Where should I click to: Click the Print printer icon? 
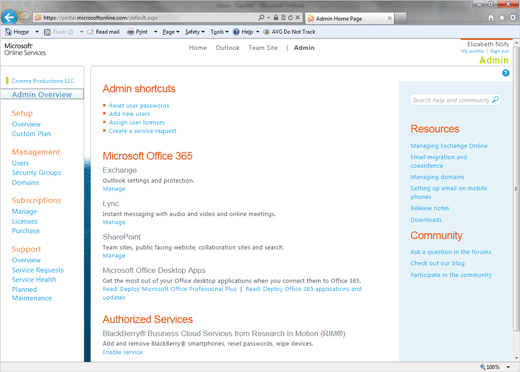[x=131, y=32]
